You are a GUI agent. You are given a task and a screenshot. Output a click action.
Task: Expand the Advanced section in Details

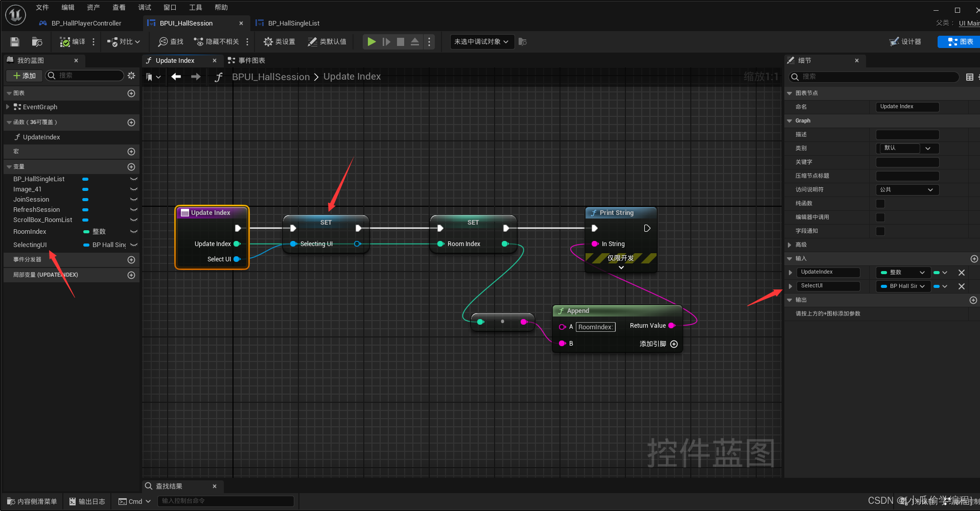point(790,245)
